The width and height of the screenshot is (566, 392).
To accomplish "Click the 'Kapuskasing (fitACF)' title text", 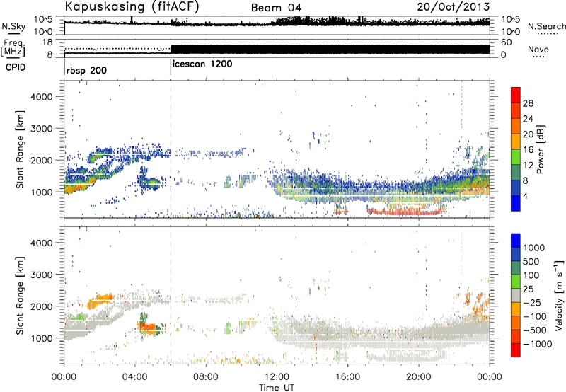I will click(x=132, y=6).
